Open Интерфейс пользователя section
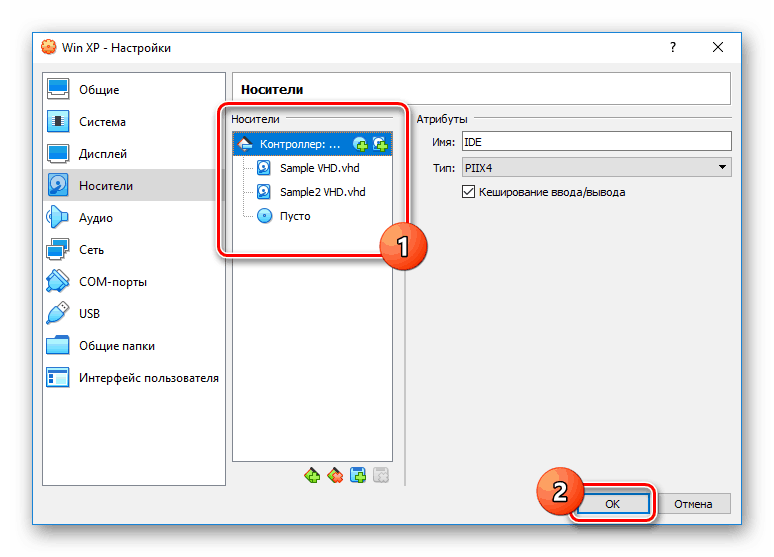The height and width of the screenshot is (557, 774). click(133, 378)
